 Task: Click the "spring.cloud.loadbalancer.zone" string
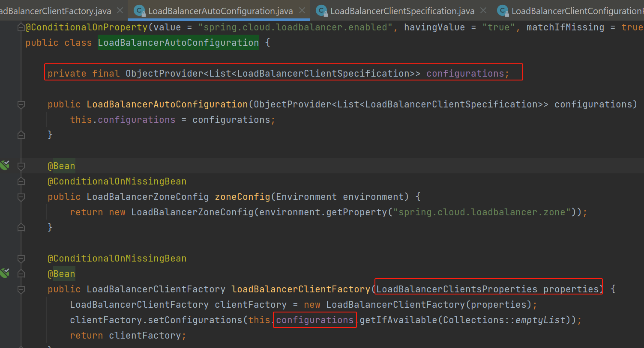[482, 212]
